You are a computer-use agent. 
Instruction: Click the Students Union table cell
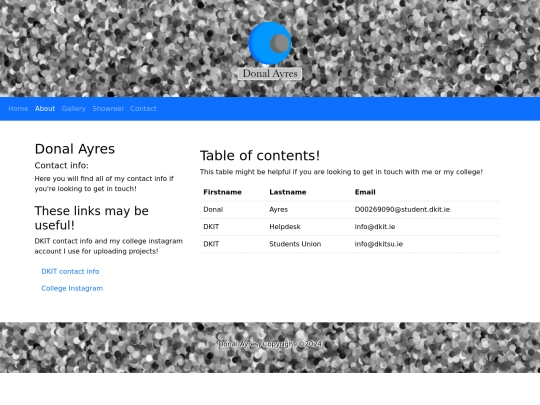pyautogui.click(x=295, y=244)
